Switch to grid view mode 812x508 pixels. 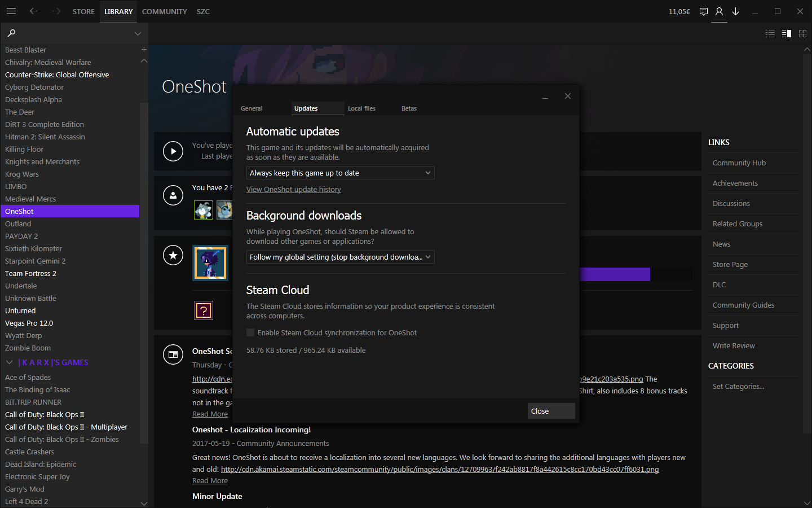pyautogui.click(x=803, y=34)
